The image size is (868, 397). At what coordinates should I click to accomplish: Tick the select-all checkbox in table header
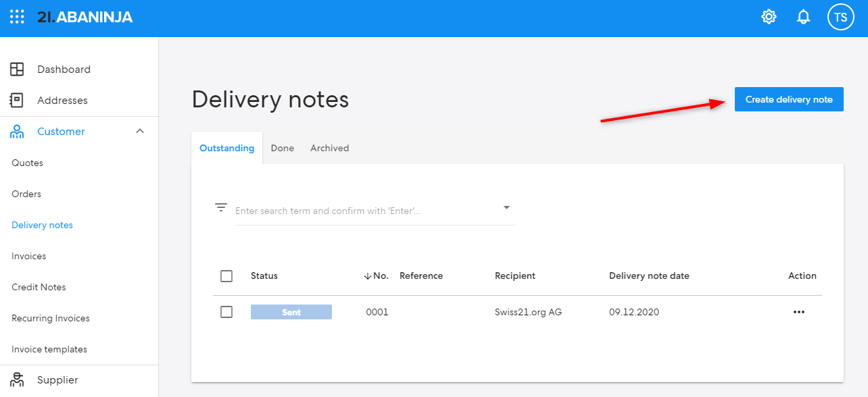pyautogui.click(x=226, y=275)
